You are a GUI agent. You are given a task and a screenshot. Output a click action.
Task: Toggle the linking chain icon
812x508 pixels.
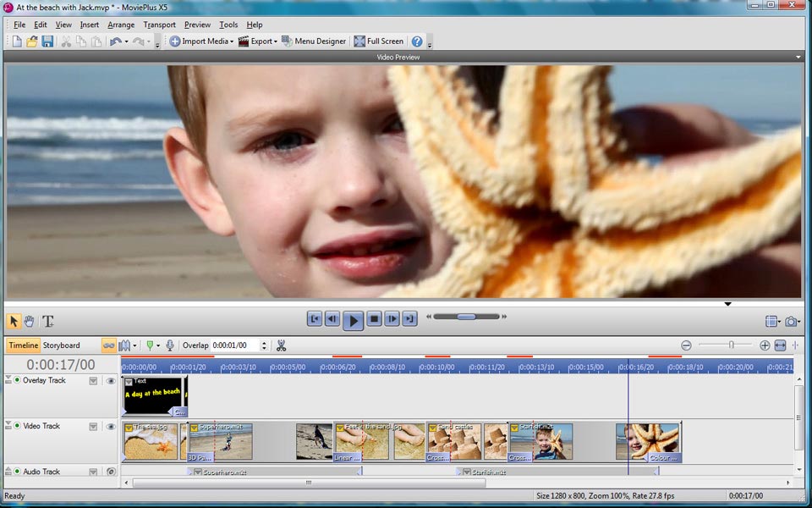[108, 345]
